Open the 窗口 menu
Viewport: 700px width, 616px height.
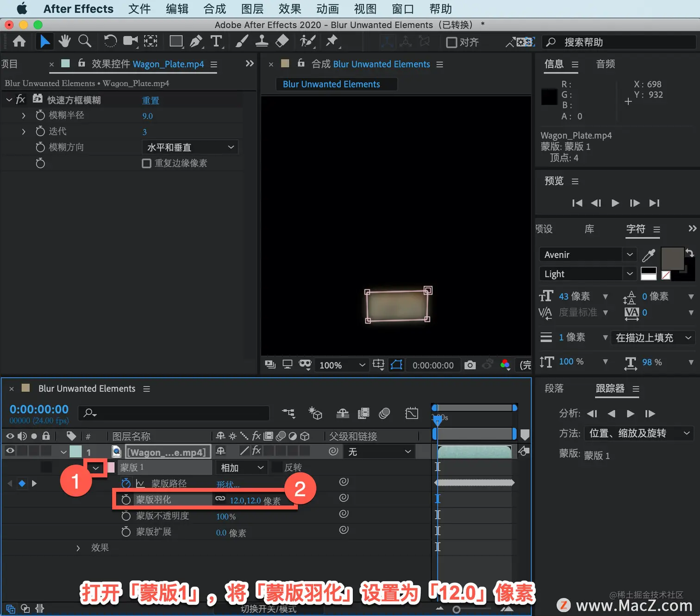coord(403,9)
